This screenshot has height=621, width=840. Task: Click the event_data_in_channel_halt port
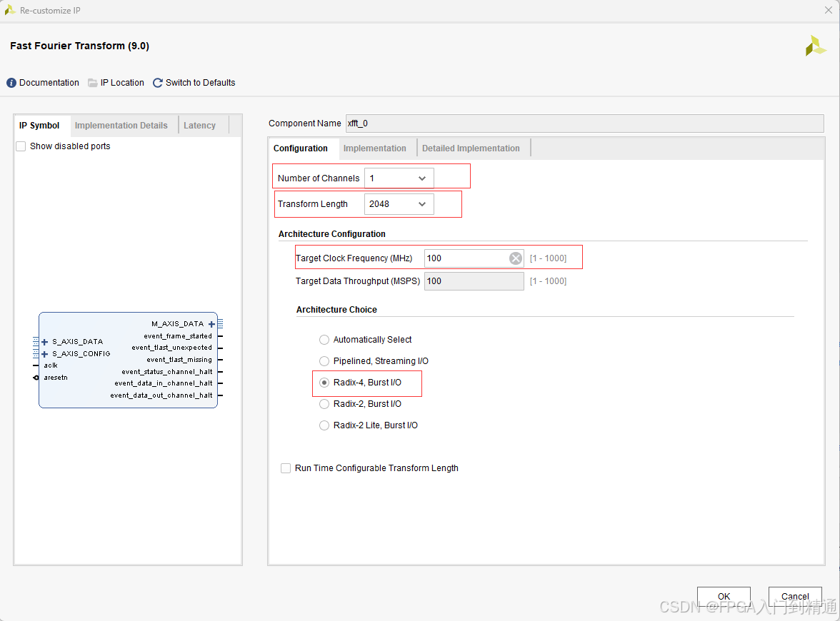164,383
